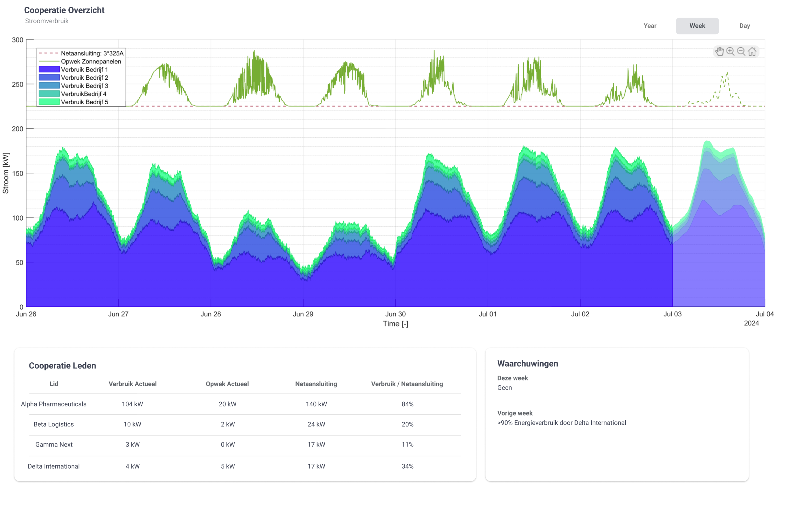812x511 pixels.
Task: Select Gamma Next member row
Action: coord(53,444)
